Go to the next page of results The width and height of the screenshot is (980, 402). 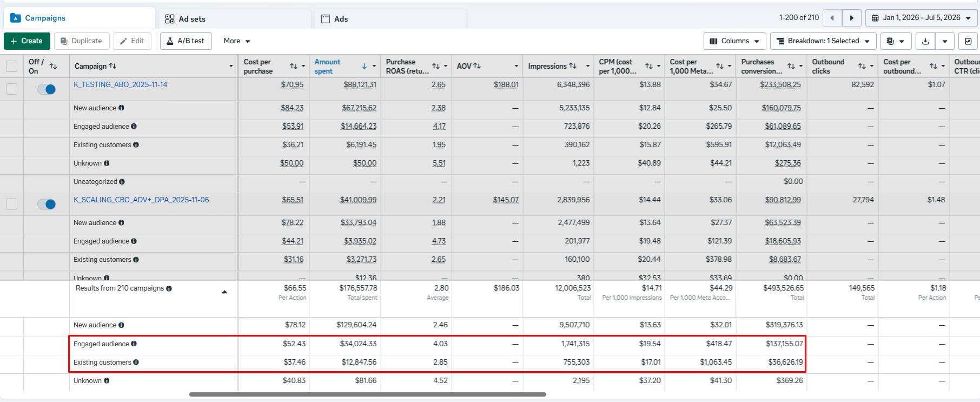(852, 18)
